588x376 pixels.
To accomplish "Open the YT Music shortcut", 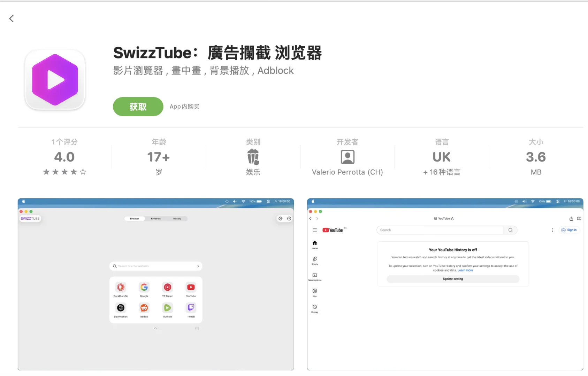I will pyautogui.click(x=168, y=287).
